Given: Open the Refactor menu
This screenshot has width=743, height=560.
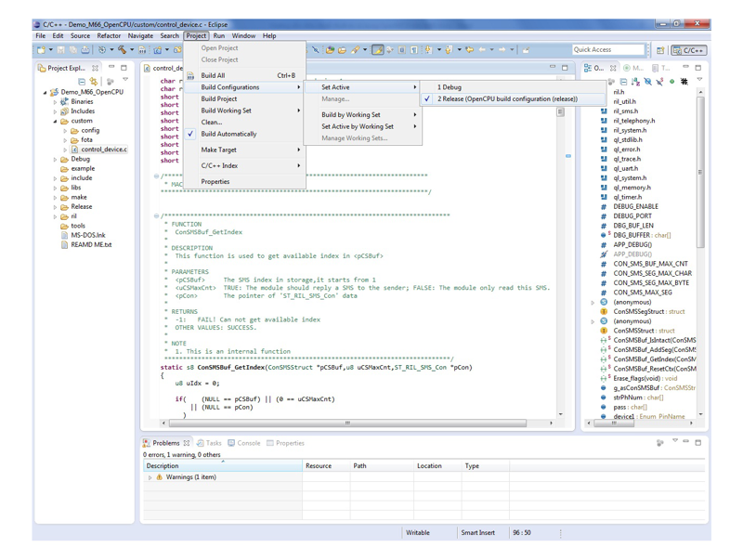Looking at the screenshot, I should (x=109, y=35).
